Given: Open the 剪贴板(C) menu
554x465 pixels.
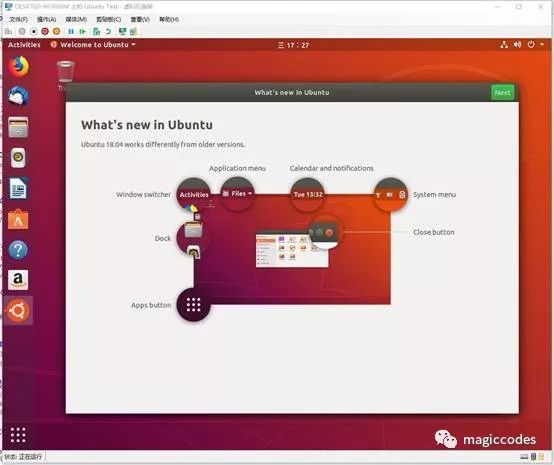Looking at the screenshot, I should (x=108, y=19).
